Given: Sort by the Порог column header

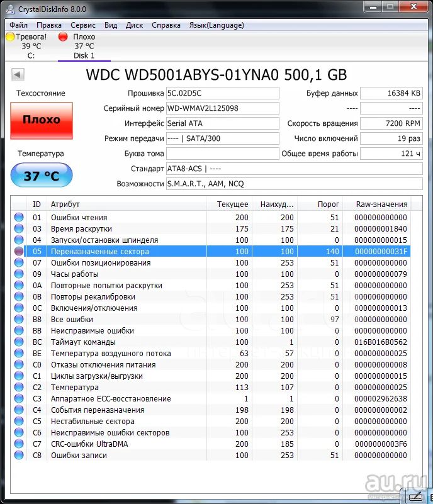Looking at the screenshot, I should point(320,204).
